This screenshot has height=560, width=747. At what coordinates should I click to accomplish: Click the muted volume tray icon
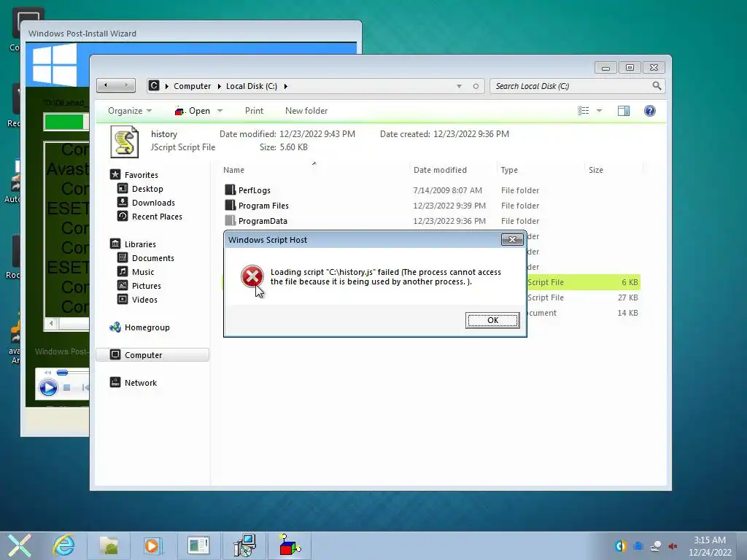(673, 546)
